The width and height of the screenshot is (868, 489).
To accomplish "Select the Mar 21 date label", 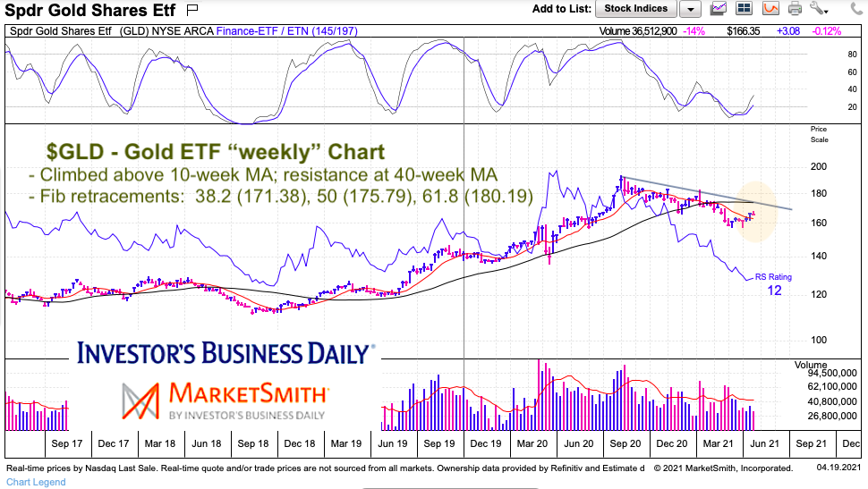I will click(718, 443).
